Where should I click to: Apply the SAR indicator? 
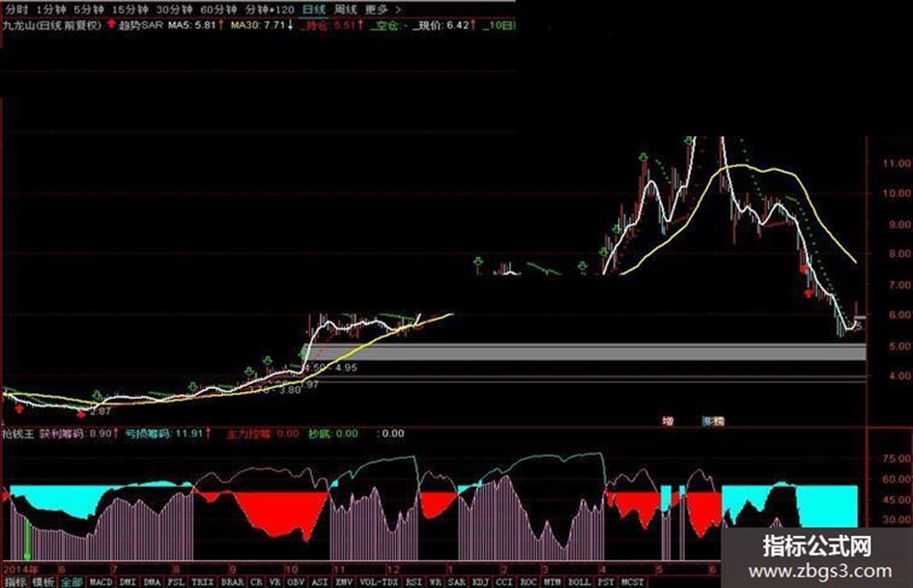(457, 581)
